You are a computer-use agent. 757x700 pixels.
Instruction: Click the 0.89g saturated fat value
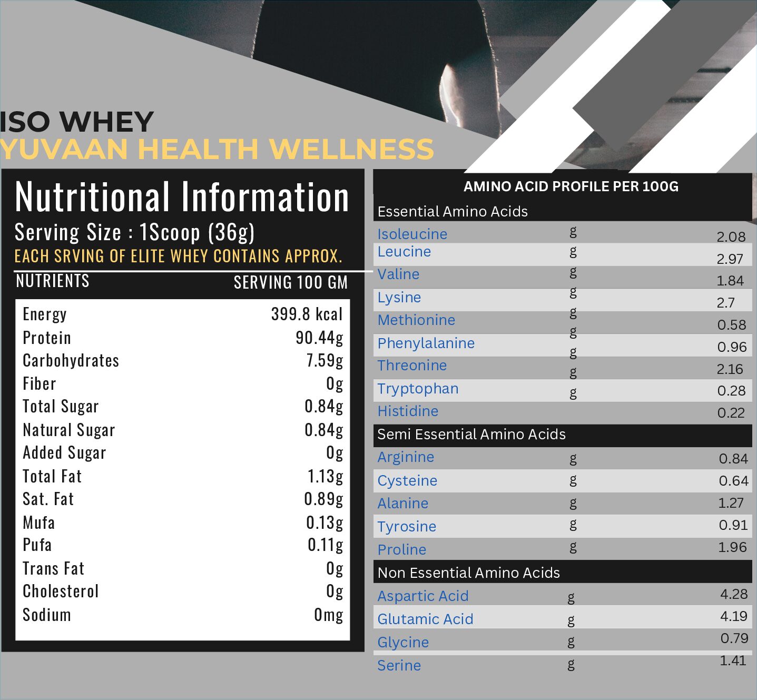pyautogui.click(x=324, y=499)
